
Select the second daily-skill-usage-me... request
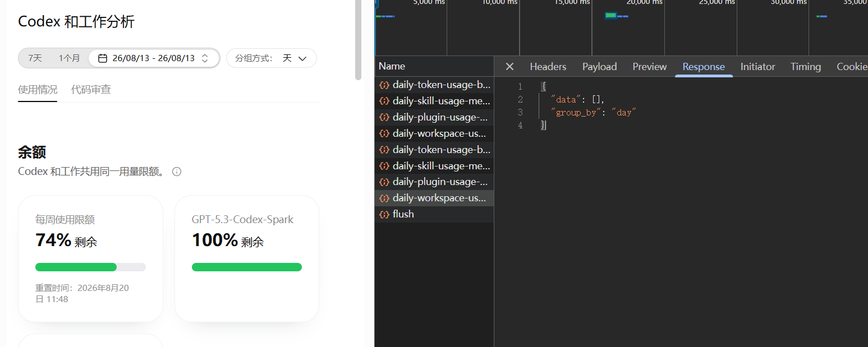click(434, 166)
